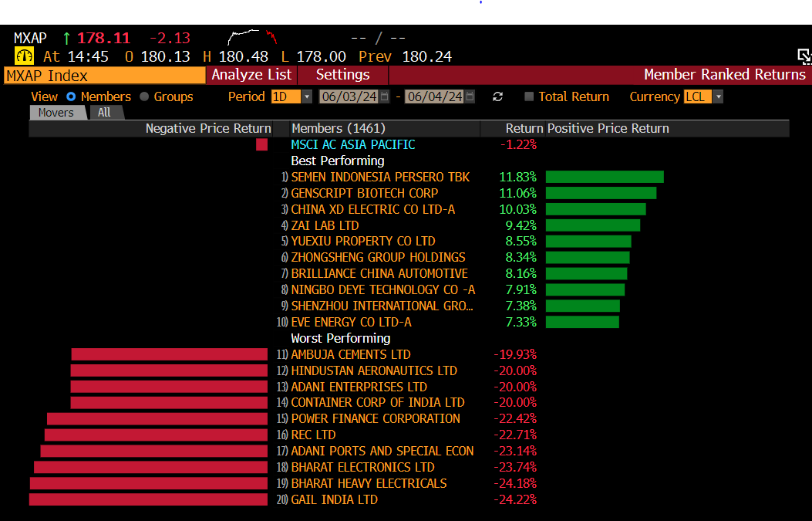Screen dimensions: 812x521
Task: Click the MXAP Index security field
Action: (105, 76)
